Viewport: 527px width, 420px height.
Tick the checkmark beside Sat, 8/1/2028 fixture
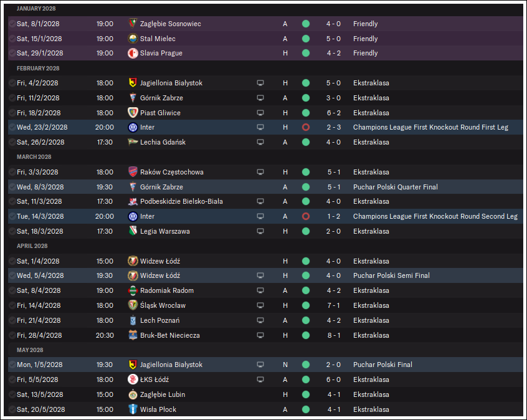click(12, 24)
